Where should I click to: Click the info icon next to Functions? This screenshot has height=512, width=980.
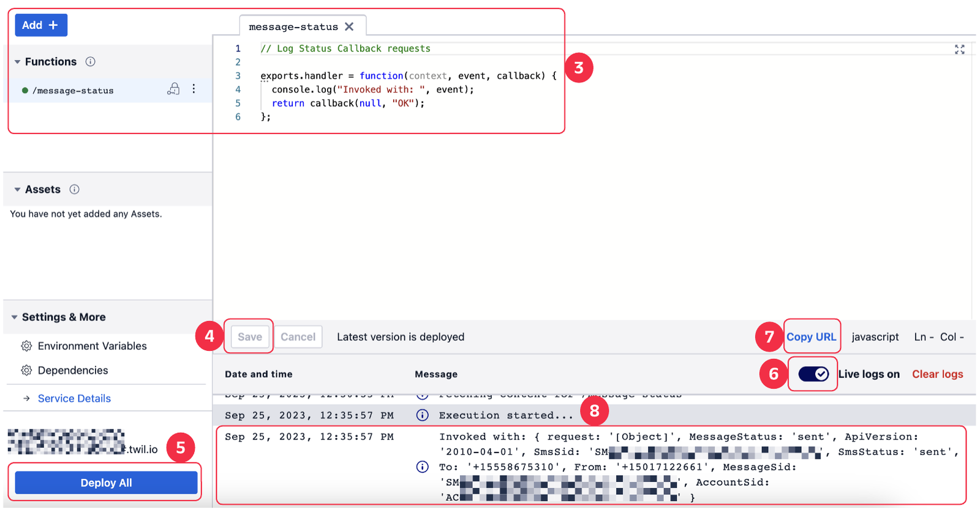tap(90, 62)
